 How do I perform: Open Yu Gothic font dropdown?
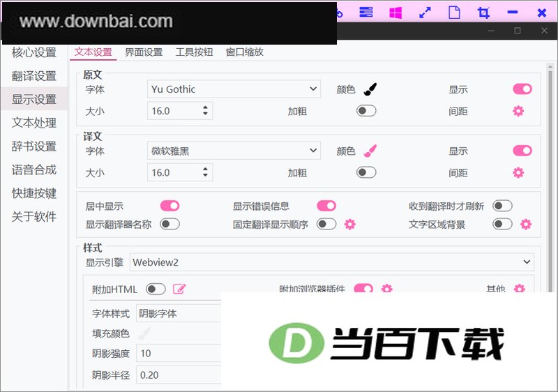(x=234, y=89)
